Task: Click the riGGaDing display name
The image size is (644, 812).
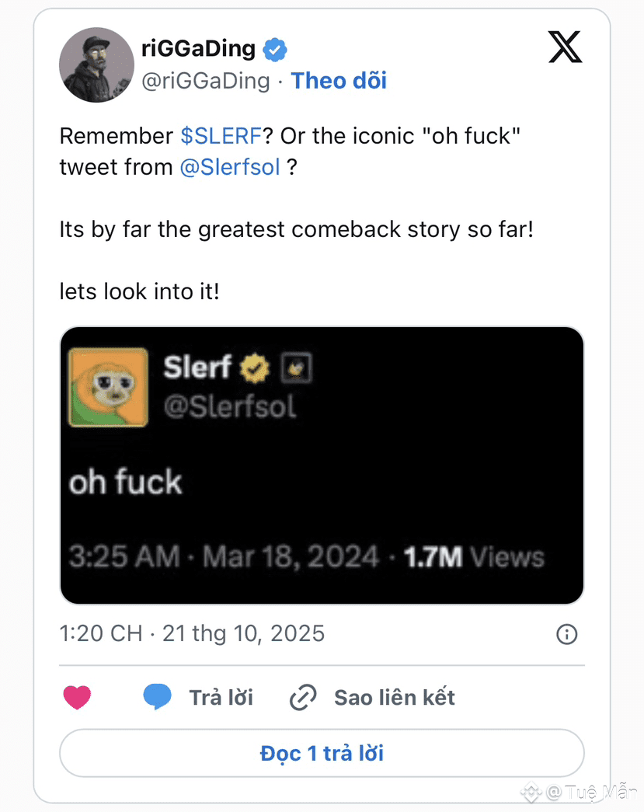Action: (198, 49)
